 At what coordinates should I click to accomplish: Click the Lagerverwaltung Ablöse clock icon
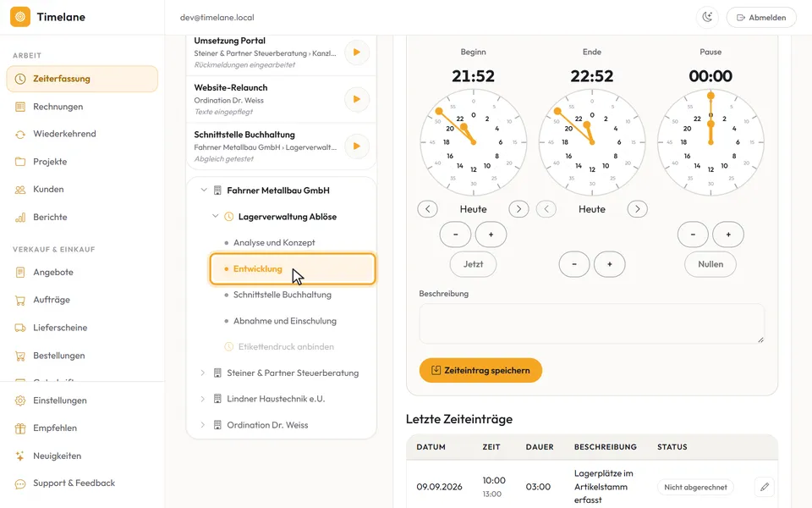[x=228, y=216]
